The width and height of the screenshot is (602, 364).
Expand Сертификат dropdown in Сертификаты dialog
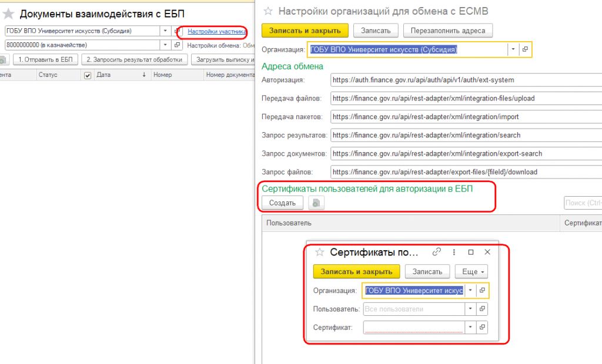[470, 327]
